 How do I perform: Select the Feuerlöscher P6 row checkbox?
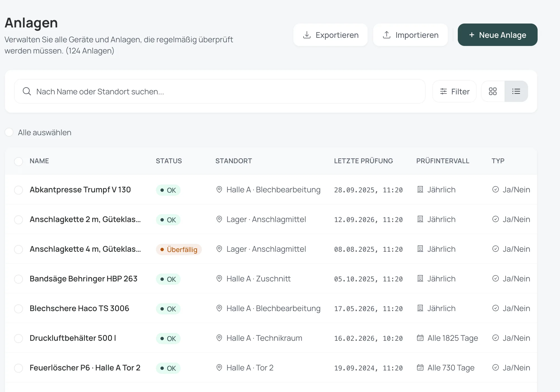click(18, 368)
